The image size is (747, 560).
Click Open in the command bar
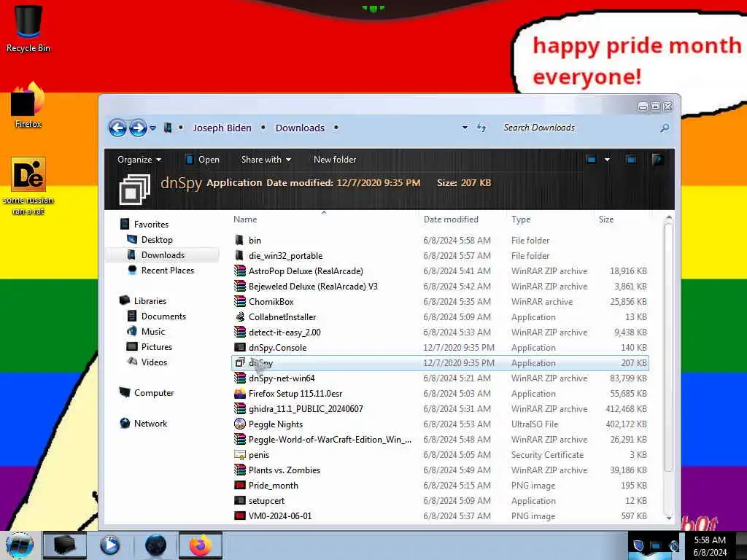[x=203, y=160]
